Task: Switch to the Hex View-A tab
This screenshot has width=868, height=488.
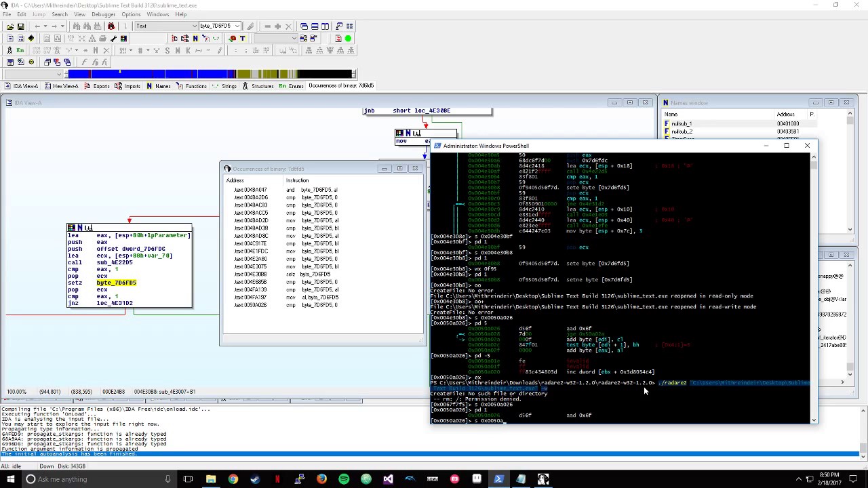Action: [61, 86]
